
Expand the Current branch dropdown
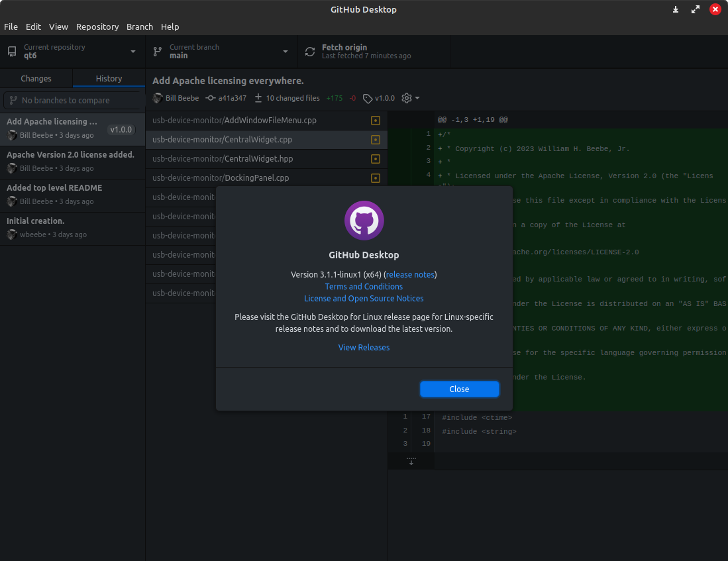click(x=222, y=52)
